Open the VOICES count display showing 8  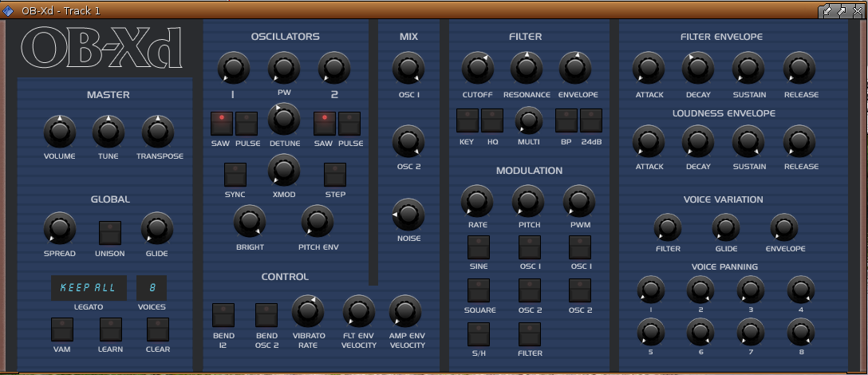pyautogui.click(x=152, y=287)
